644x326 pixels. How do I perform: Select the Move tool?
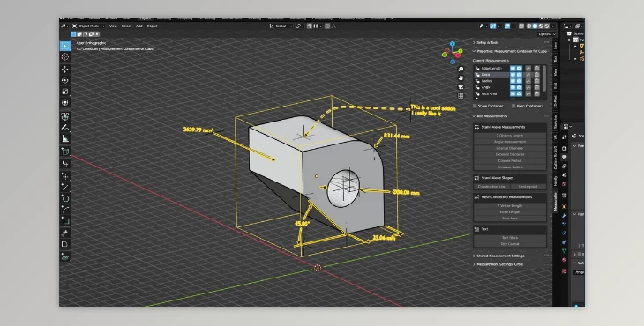click(x=65, y=69)
